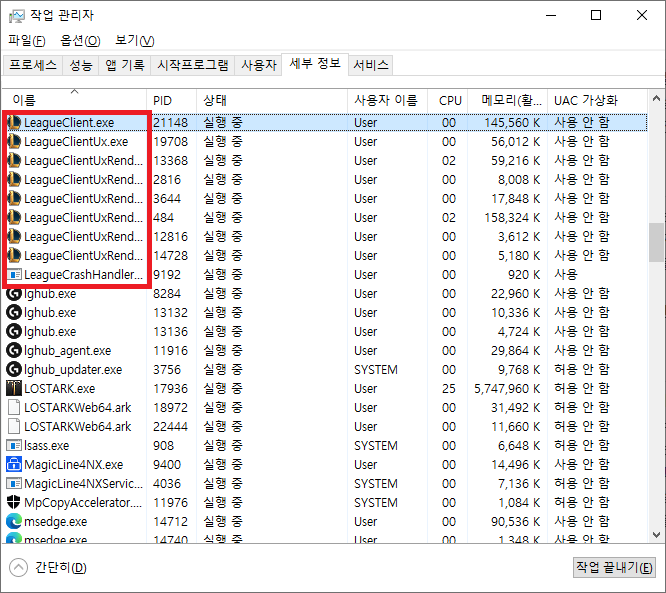The image size is (666, 593).
Task: Sort by the 메모리 column header
Action: click(508, 101)
